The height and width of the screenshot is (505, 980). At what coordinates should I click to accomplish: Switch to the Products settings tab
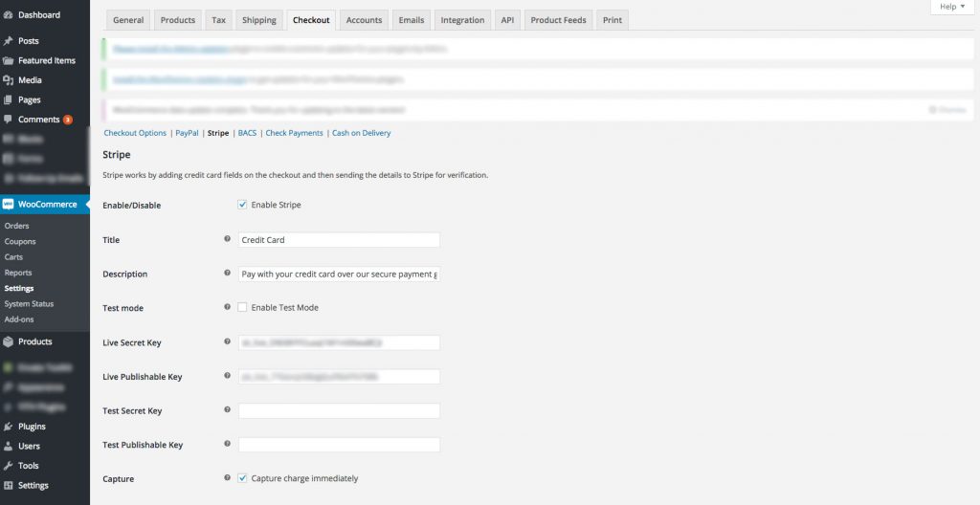177,20
